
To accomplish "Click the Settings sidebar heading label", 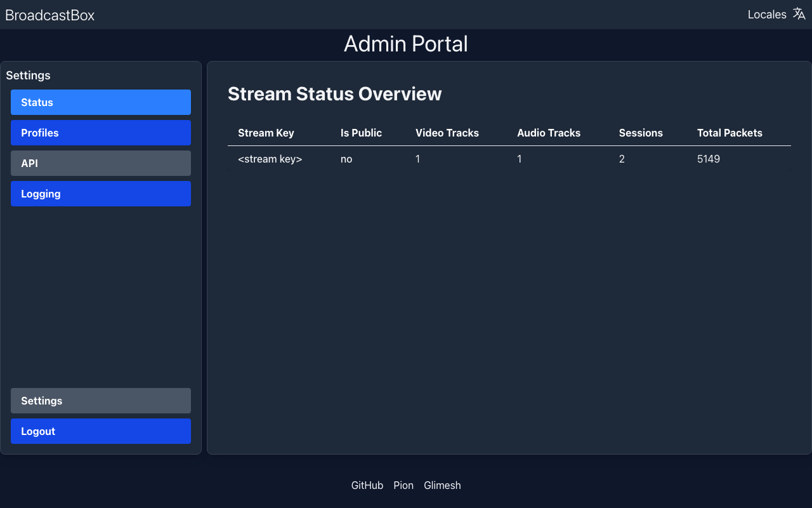I will coord(28,76).
